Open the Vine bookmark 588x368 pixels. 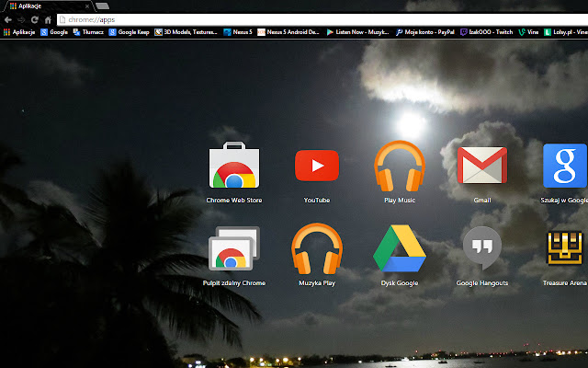tap(528, 32)
